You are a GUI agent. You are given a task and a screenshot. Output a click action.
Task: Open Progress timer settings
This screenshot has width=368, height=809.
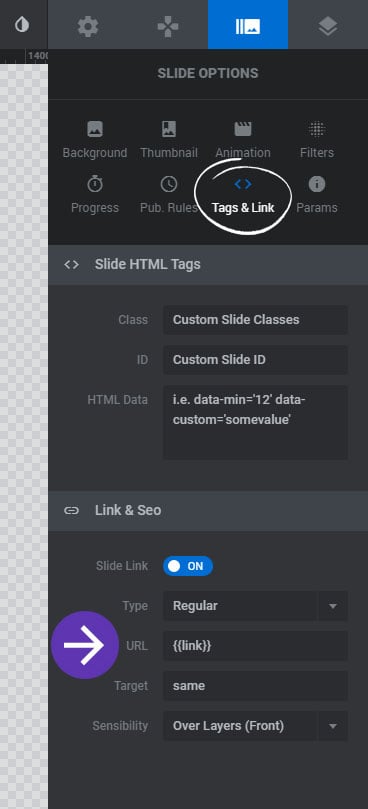point(94,195)
